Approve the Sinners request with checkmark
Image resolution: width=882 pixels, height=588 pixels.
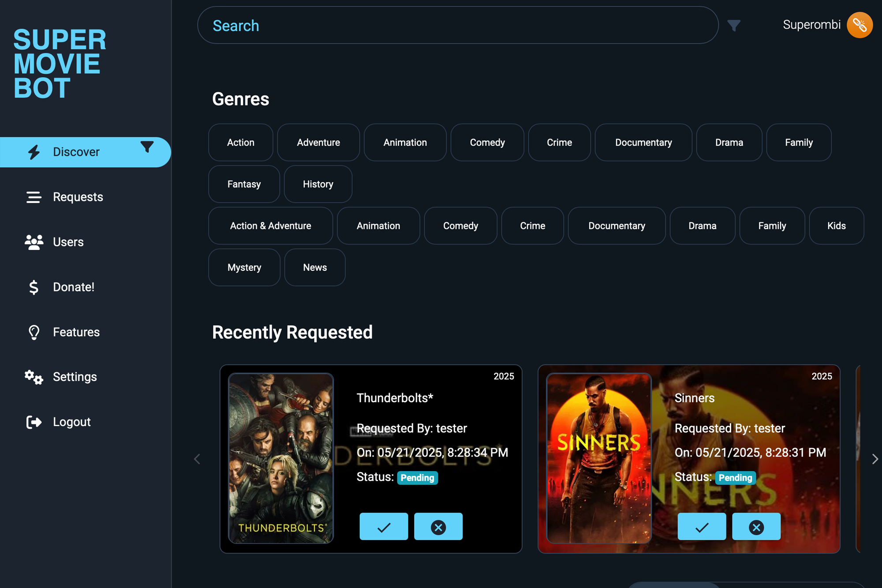(701, 526)
